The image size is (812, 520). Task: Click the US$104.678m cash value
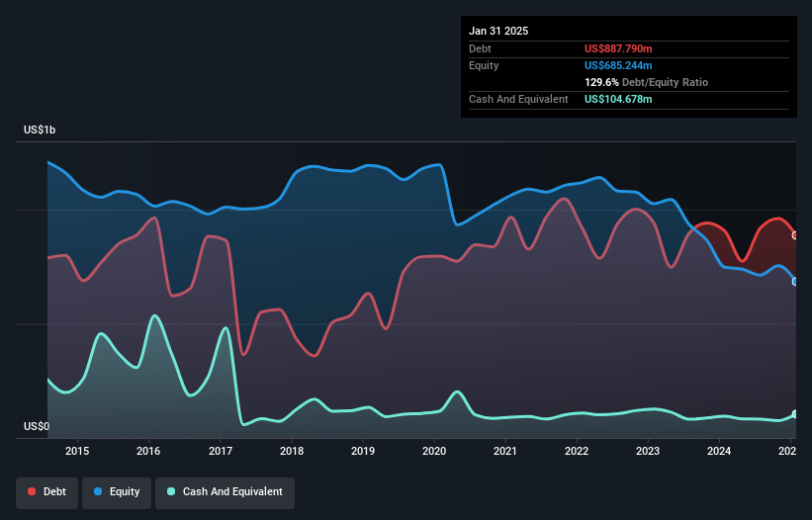pyautogui.click(x=618, y=99)
